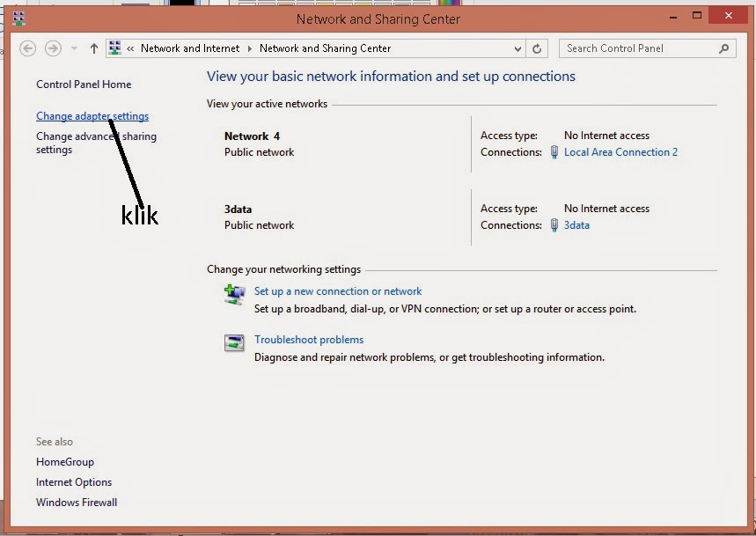Select Network and Internet in the breadcrumb

pos(189,48)
